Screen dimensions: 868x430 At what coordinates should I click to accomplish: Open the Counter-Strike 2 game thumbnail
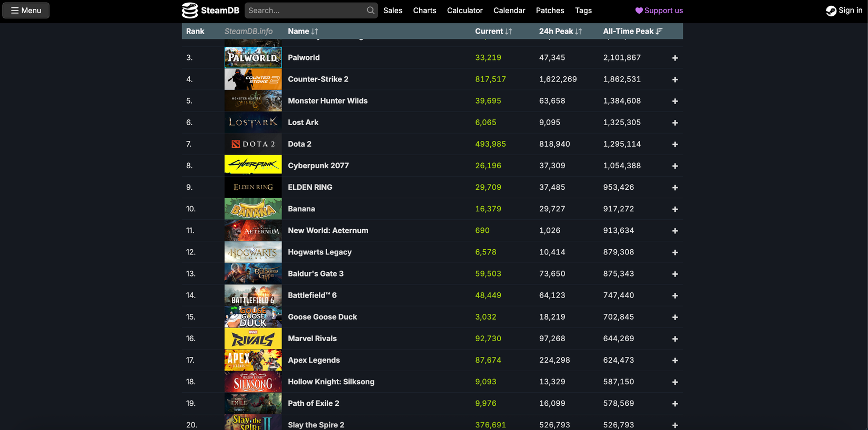click(x=253, y=79)
